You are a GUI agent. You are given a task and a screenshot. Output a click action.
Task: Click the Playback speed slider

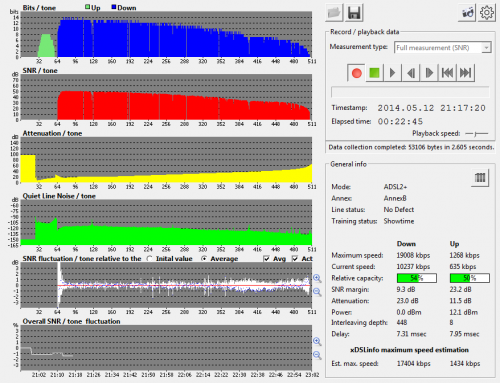click(477, 134)
